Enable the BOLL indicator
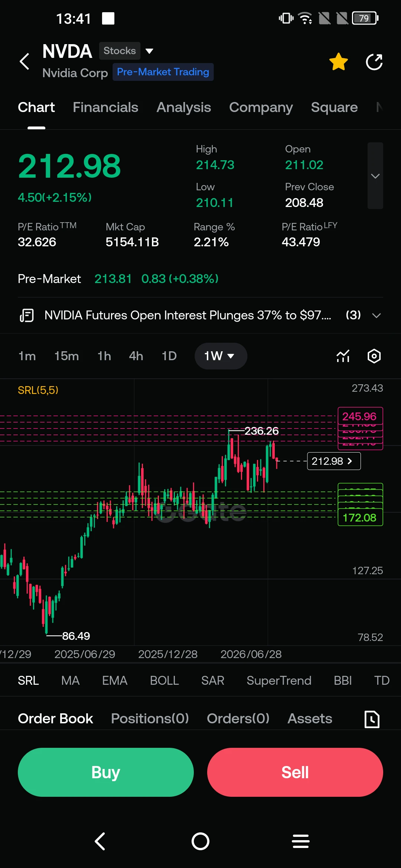The height and width of the screenshot is (868, 401). [164, 681]
